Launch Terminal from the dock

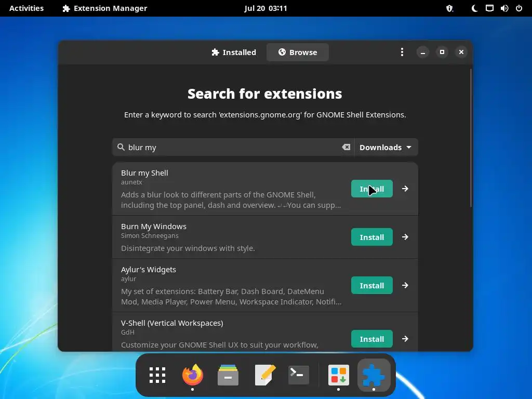point(299,375)
